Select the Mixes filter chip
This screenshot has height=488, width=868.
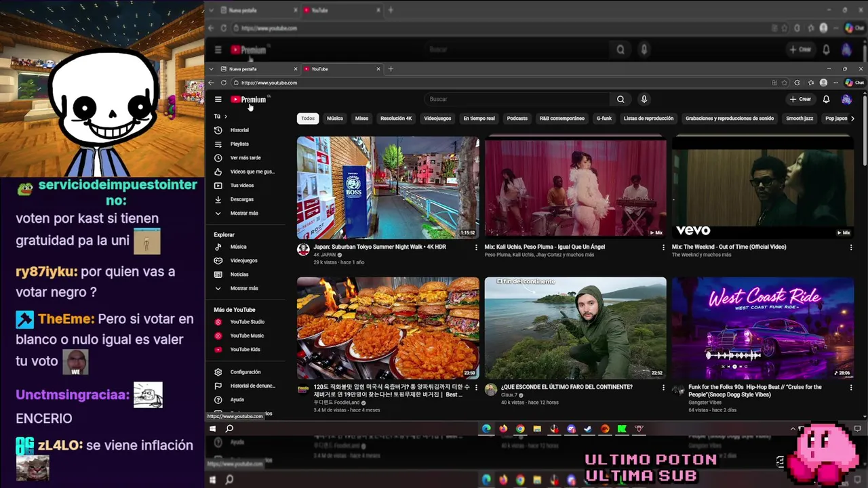coord(361,119)
